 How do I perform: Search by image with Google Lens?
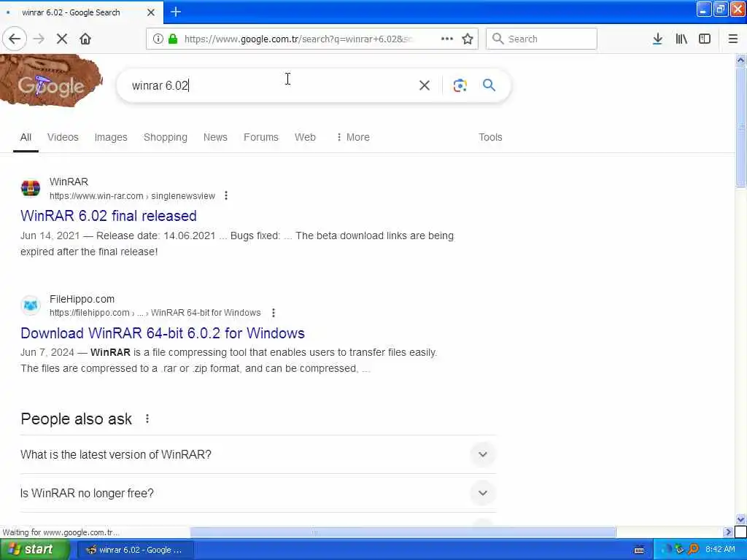pyautogui.click(x=460, y=85)
